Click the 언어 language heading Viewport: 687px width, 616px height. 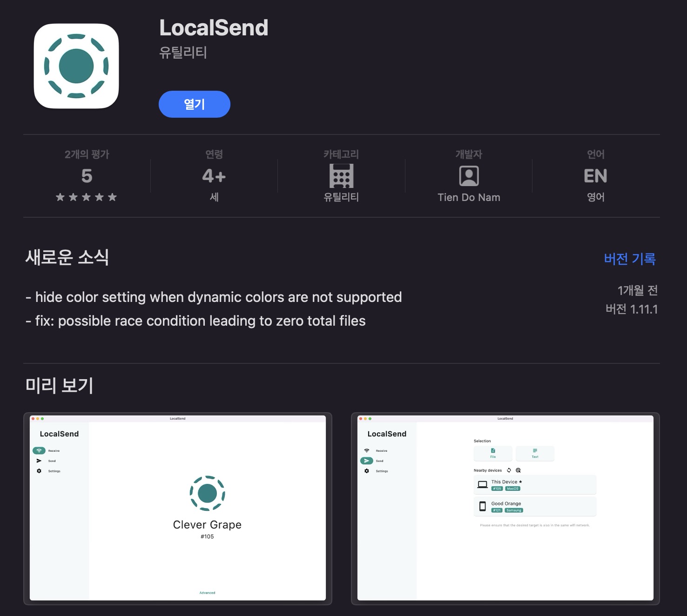pyautogui.click(x=596, y=154)
